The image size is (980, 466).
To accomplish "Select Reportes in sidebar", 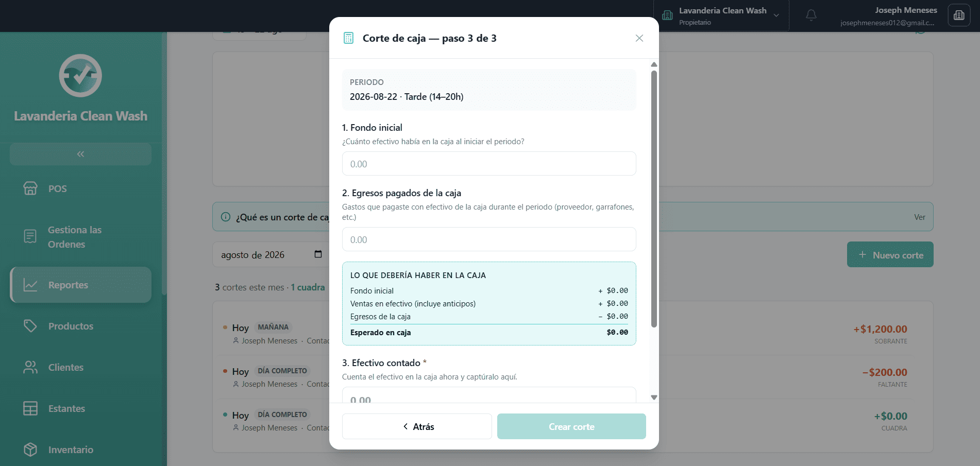I will point(80,285).
